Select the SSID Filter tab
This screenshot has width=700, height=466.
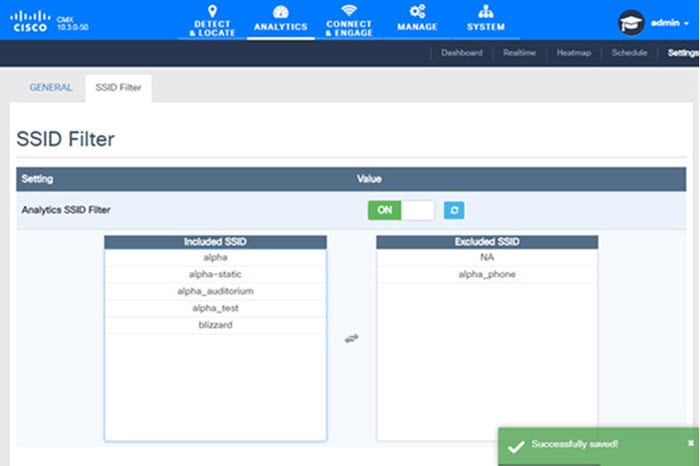click(118, 87)
